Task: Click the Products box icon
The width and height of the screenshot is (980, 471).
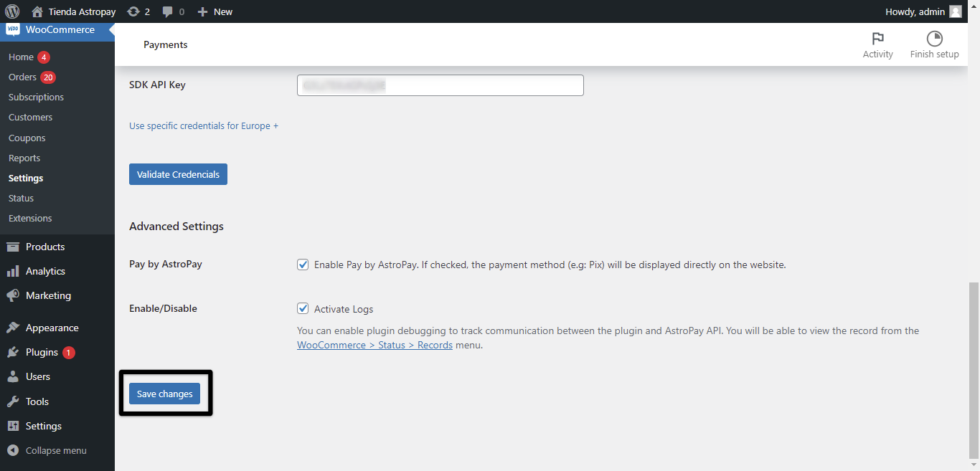Action: (x=13, y=247)
